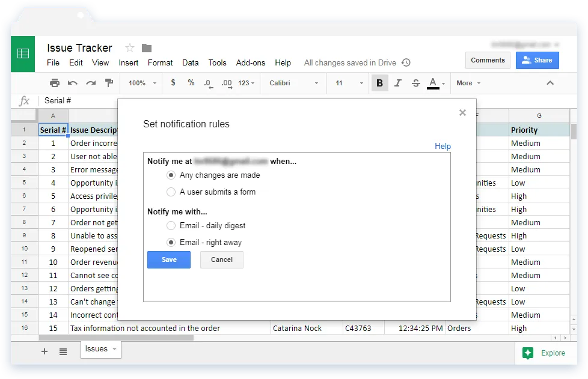Star the Issue Tracker document
The height and width of the screenshot is (379, 588).
129,48
